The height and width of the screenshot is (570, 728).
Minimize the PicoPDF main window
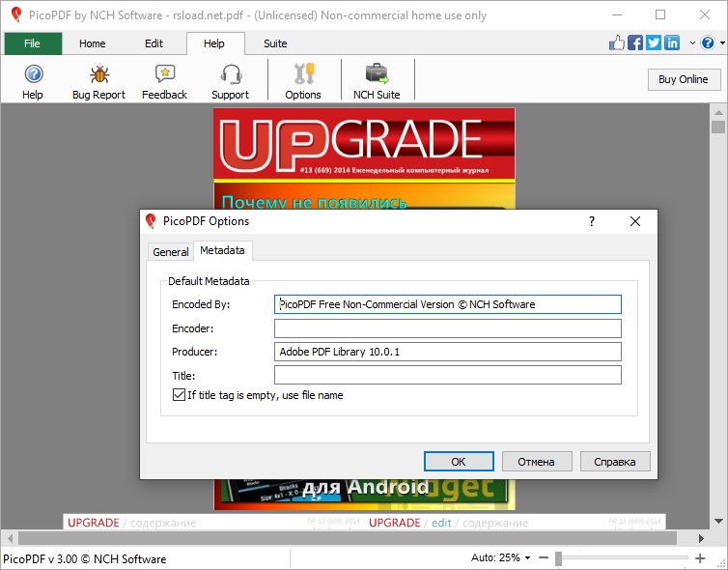[x=617, y=14]
